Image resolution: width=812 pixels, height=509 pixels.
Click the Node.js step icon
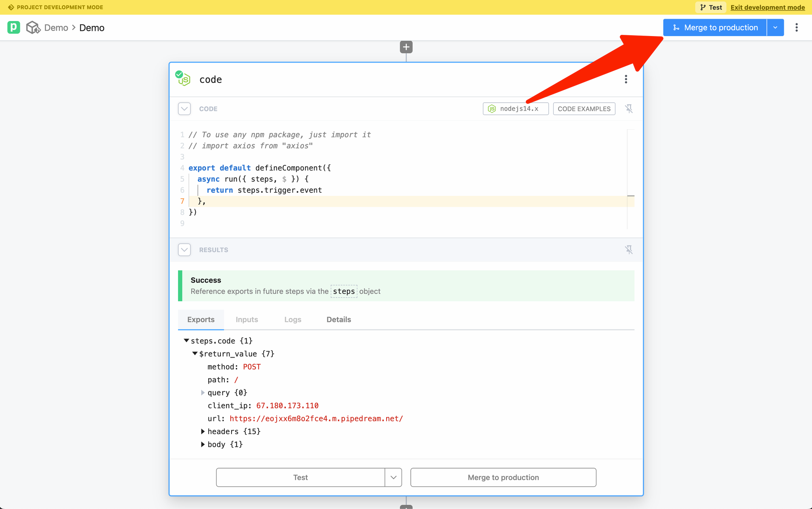coord(184,79)
